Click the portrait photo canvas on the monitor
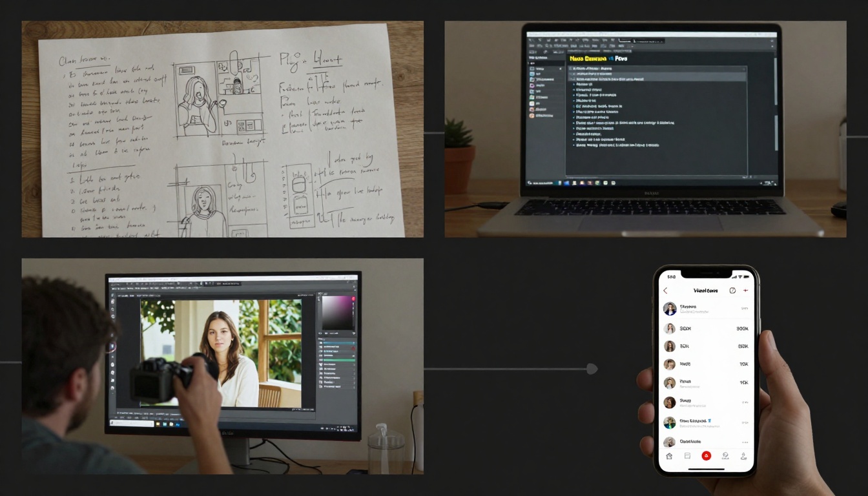The width and height of the screenshot is (868, 496). [x=221, y=353]
